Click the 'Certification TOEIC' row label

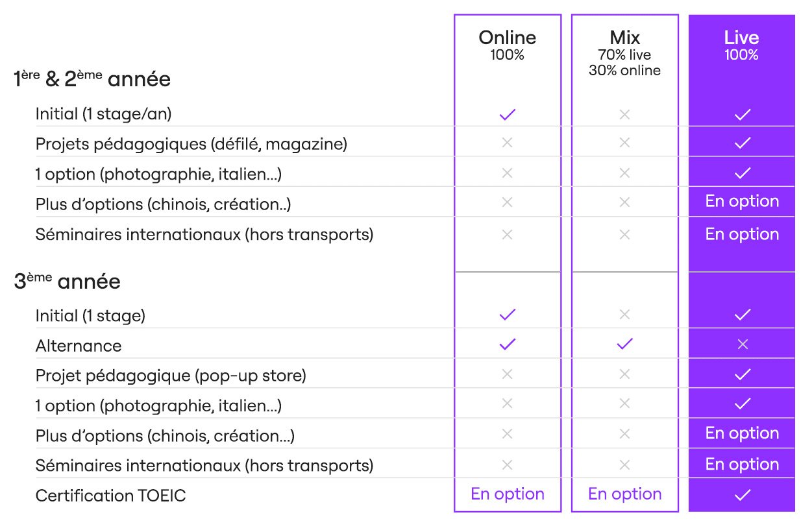111,496
